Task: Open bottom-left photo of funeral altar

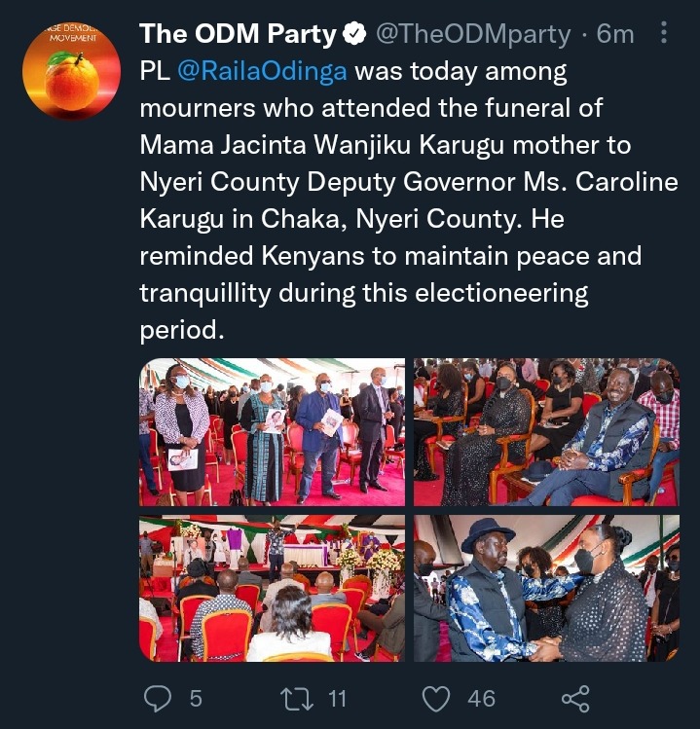Action: point(272,588)
